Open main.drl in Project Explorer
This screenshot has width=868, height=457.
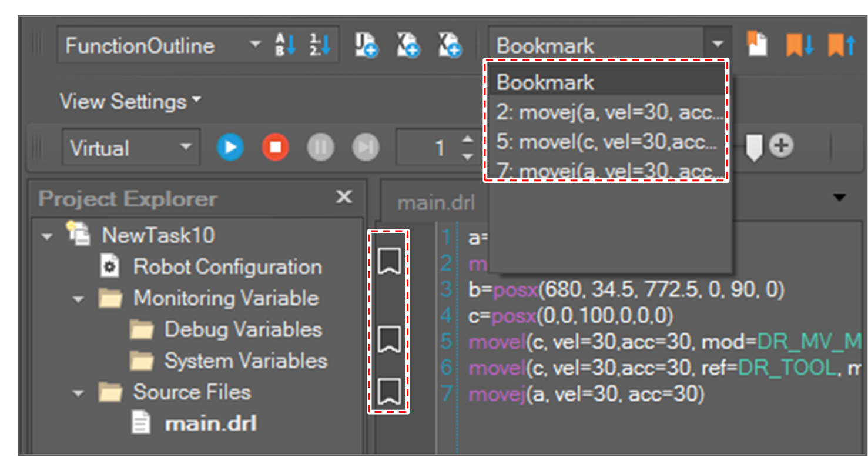[210, 423]
